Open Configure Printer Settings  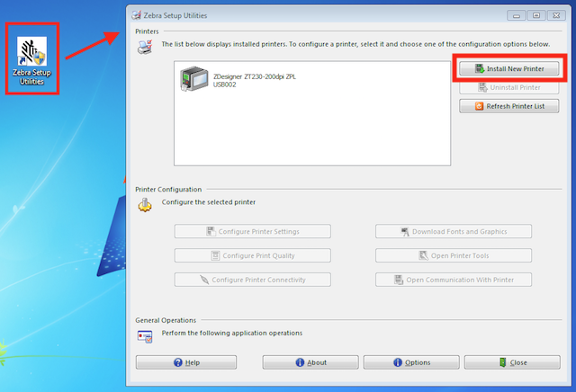[253, 232]
